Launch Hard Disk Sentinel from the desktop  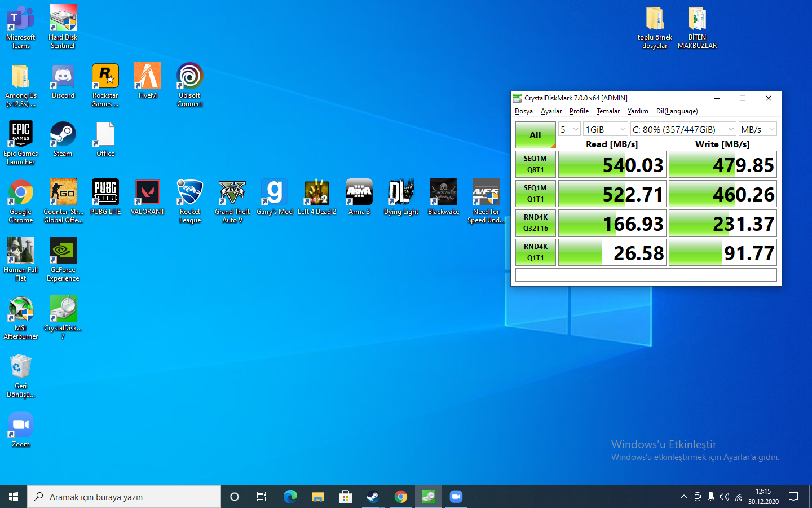click(63, 27)
